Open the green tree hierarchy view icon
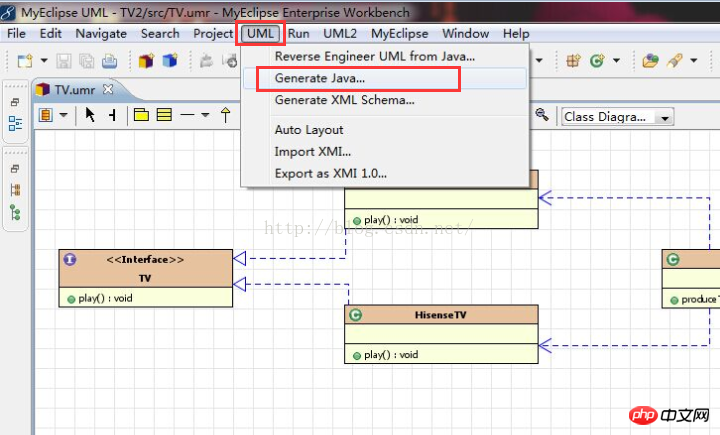 click(15, 212)
